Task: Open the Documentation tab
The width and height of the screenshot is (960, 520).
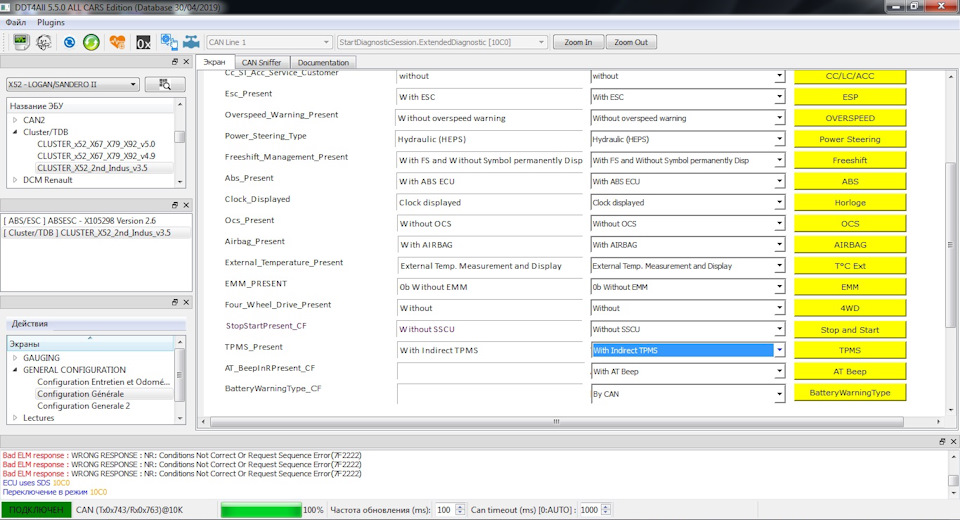Action: click(x=323, y=62)
